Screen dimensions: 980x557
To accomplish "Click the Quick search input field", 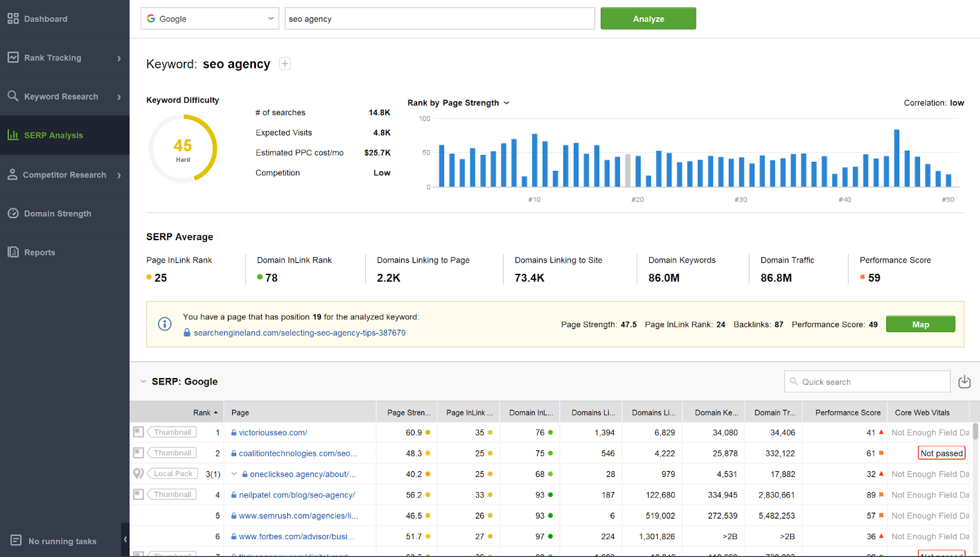I will pos(867,382).
